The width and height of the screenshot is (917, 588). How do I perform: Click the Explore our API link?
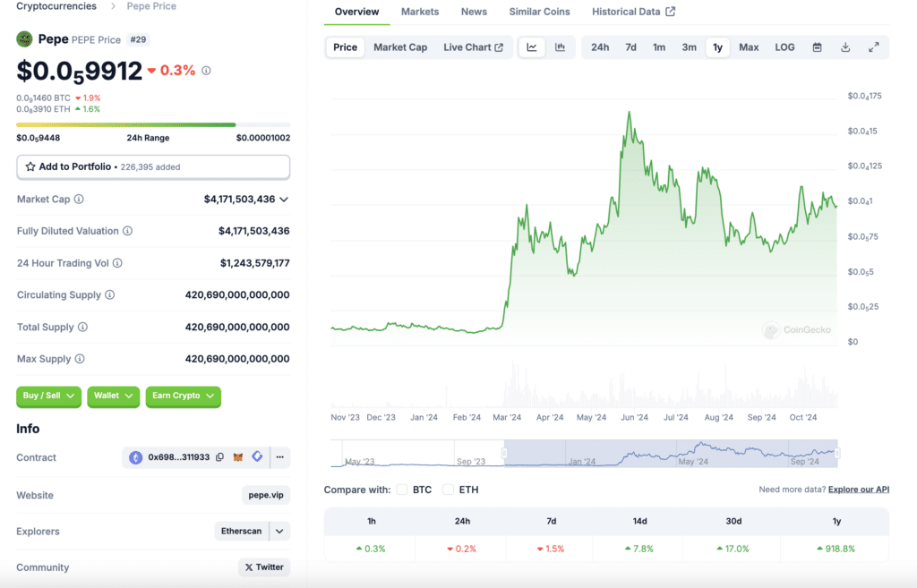click(859, 490)
